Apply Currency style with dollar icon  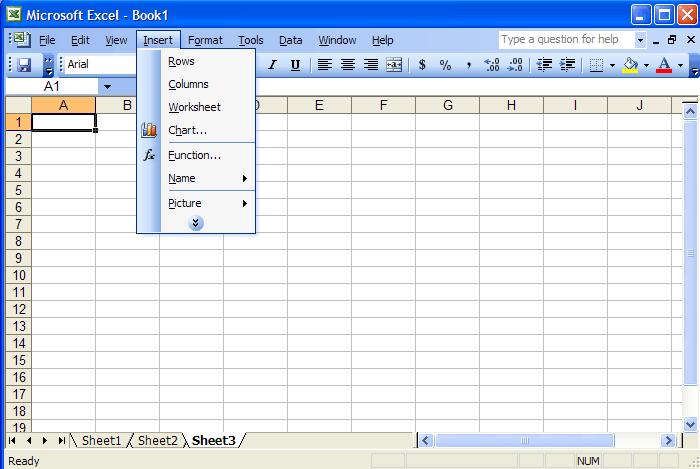[x=422, y=65]
